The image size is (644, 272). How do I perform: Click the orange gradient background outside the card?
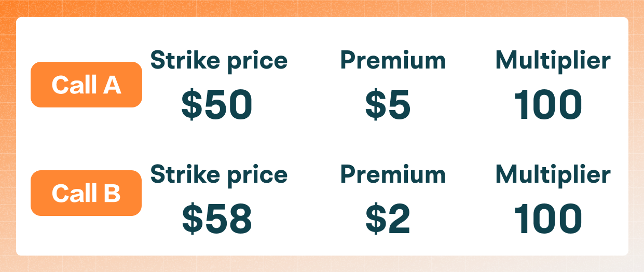pyautogui.click(x=322, y=7)
